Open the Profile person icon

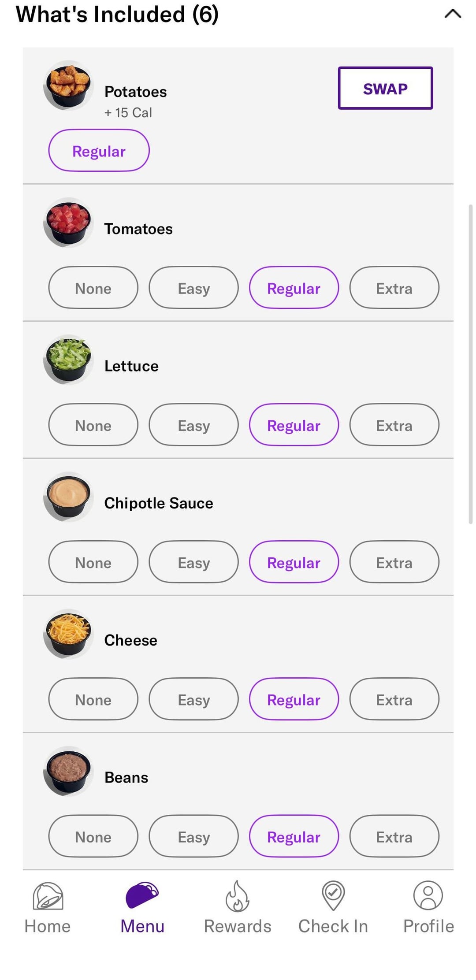428,895
